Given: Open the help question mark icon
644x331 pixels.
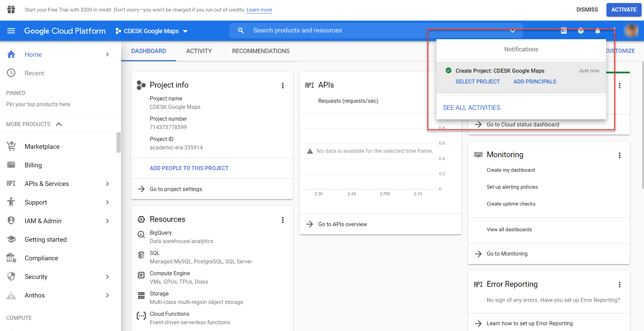Looking at the screenshot, I should 581,31.
